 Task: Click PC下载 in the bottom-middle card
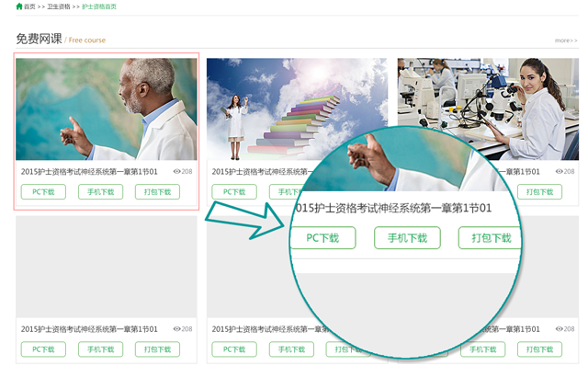pos(234,349)
